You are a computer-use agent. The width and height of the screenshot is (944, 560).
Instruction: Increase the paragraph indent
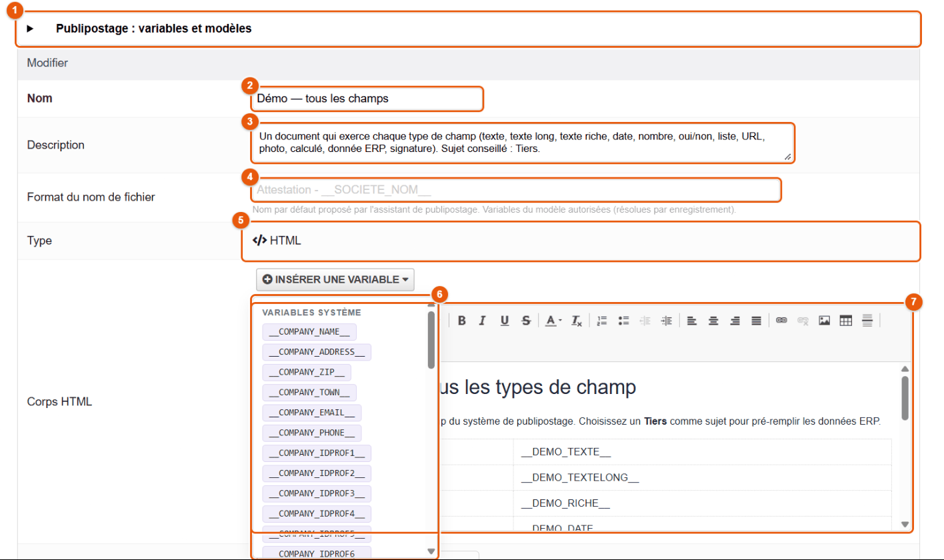point(667,321)
